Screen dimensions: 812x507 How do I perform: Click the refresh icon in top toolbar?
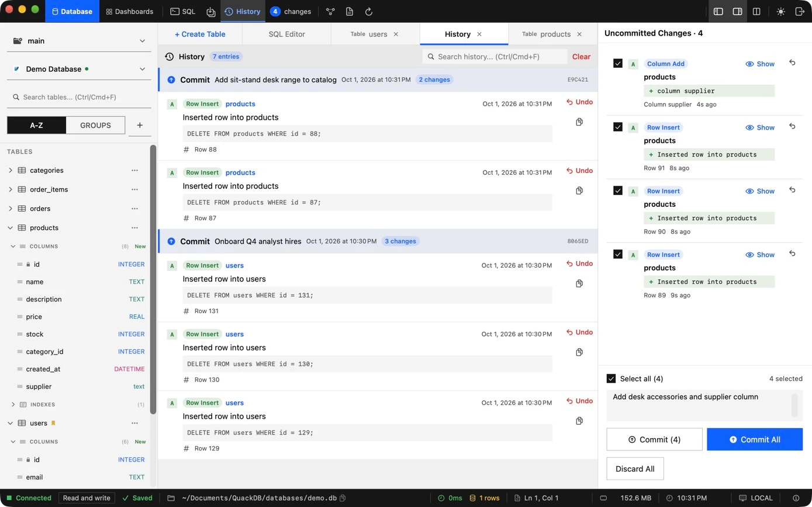[369, 12]
